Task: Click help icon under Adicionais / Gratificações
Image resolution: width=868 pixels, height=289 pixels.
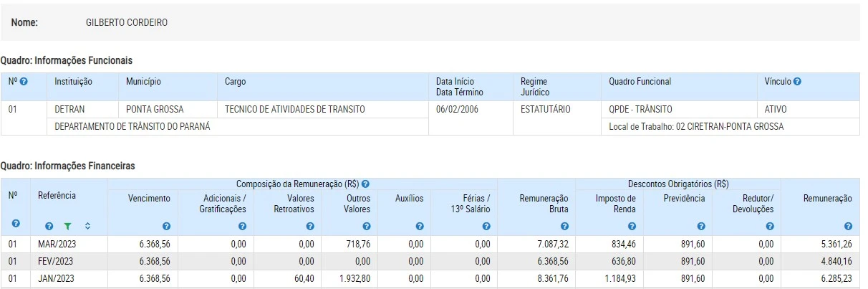Action: [x=242, y=227]
